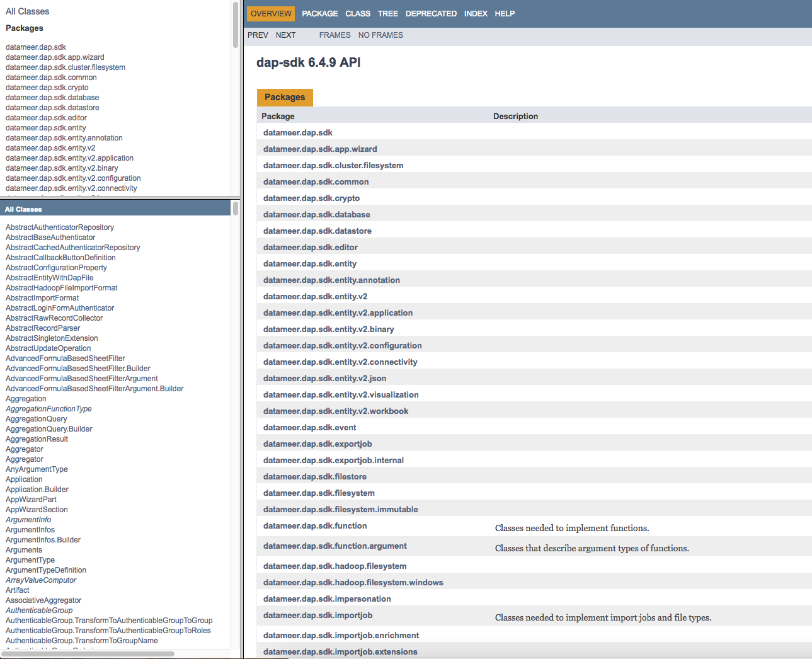The height and width of the screenshot is (659, 812).
Task: Open the Help navigation link
Action: click(505, 14)
